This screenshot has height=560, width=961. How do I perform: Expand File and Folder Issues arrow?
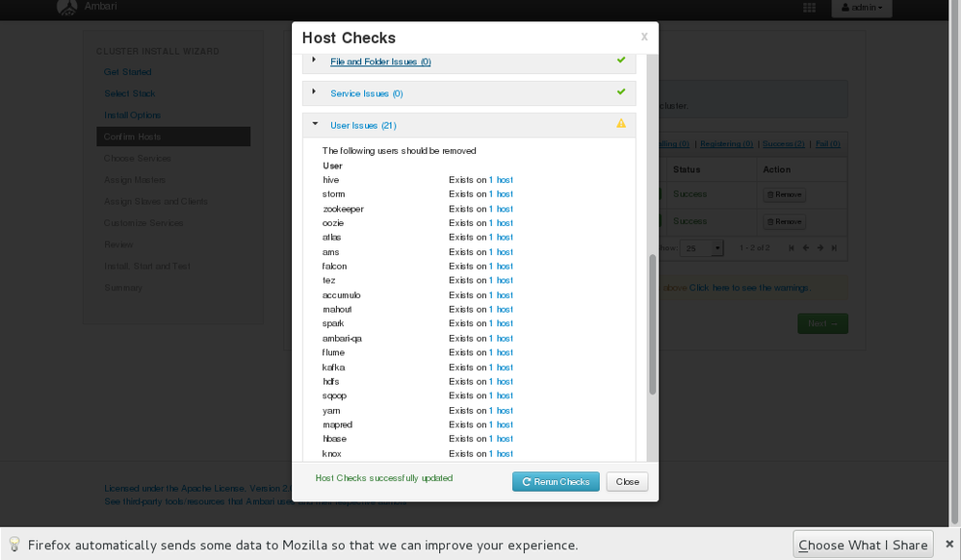[314, 60]
